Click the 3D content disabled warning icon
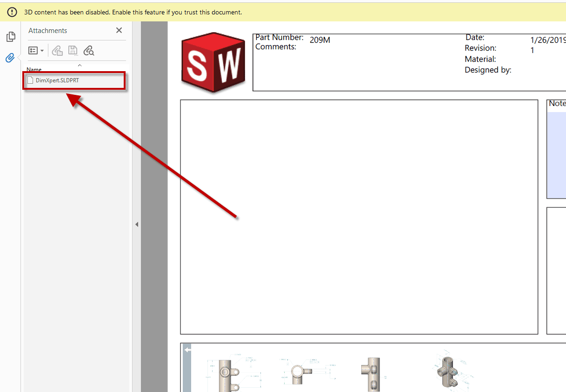The height and width of the screenshot is (392, 566). click(12, 12)
